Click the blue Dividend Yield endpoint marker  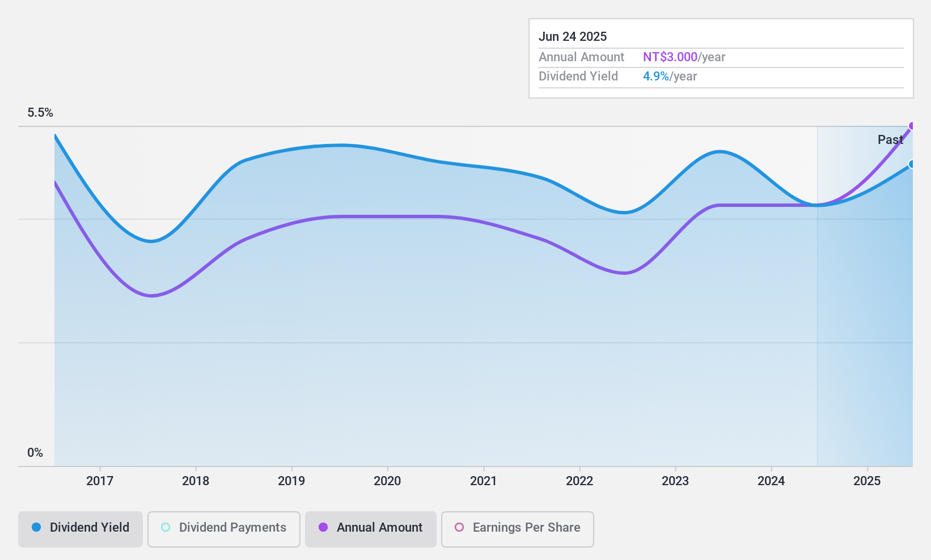pyautogui.click(x=912, y=164)
